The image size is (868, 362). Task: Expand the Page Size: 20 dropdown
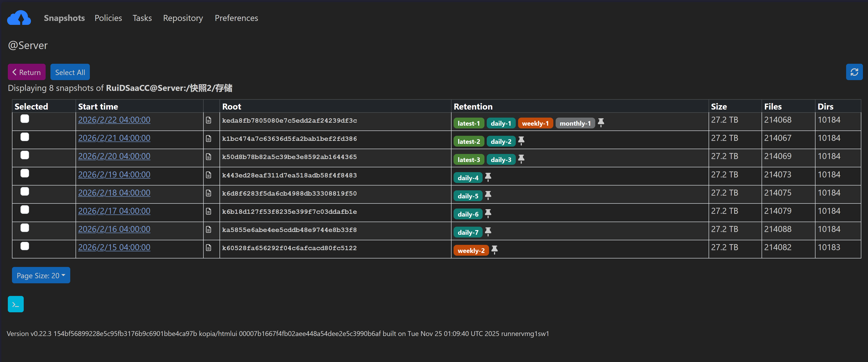point(41,275)
